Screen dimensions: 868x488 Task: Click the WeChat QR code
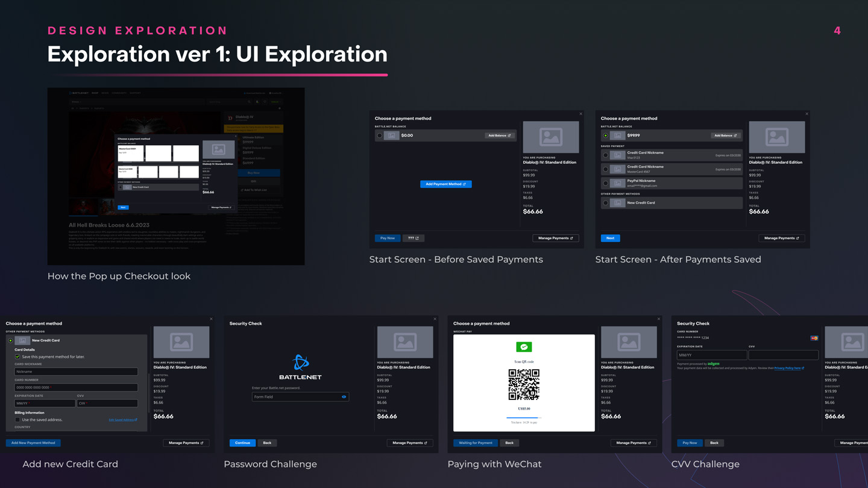point(524,385)
